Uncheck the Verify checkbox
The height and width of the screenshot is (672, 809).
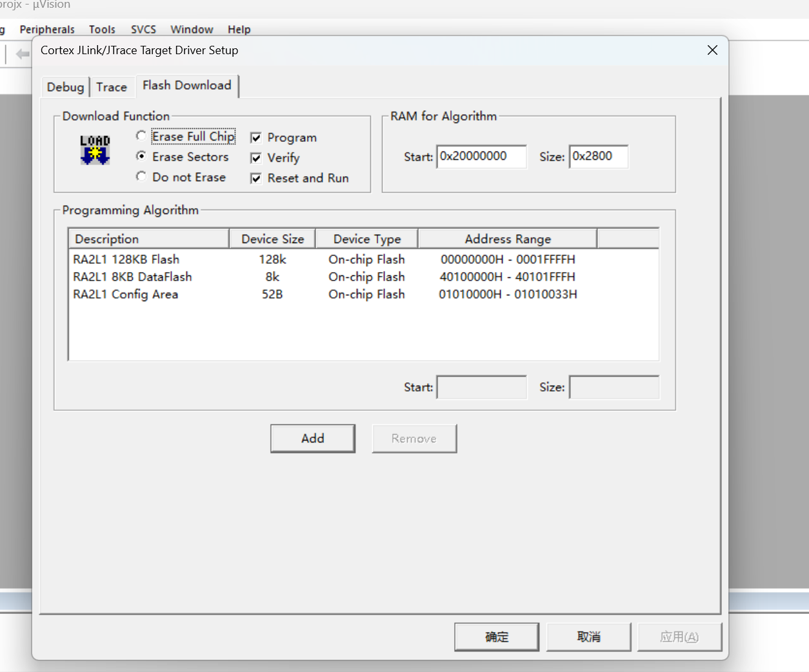256,158
